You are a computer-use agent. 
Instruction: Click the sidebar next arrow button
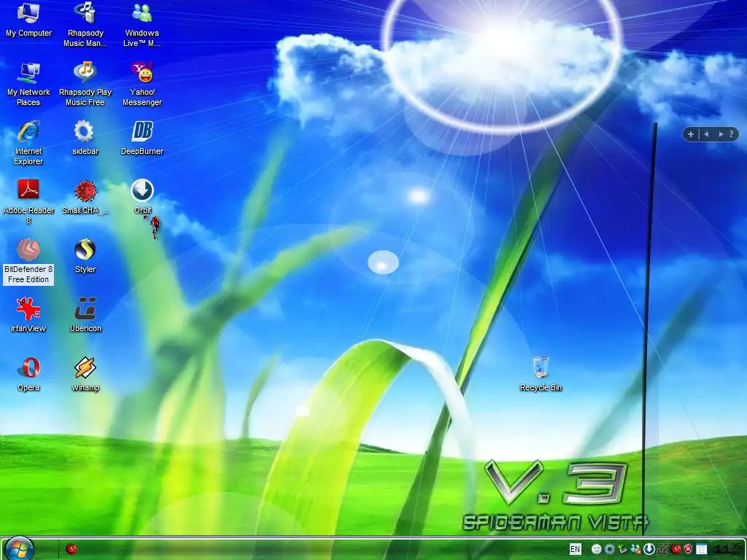tap(721, 134)
